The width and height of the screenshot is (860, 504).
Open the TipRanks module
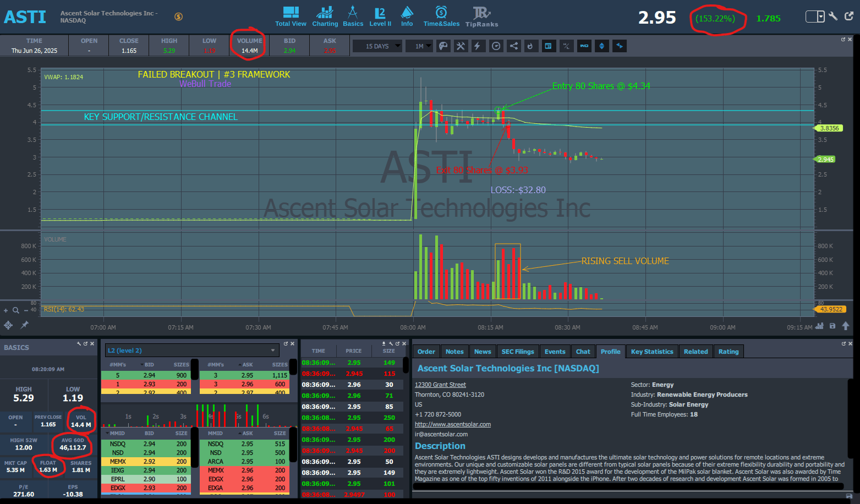point(482,17)
